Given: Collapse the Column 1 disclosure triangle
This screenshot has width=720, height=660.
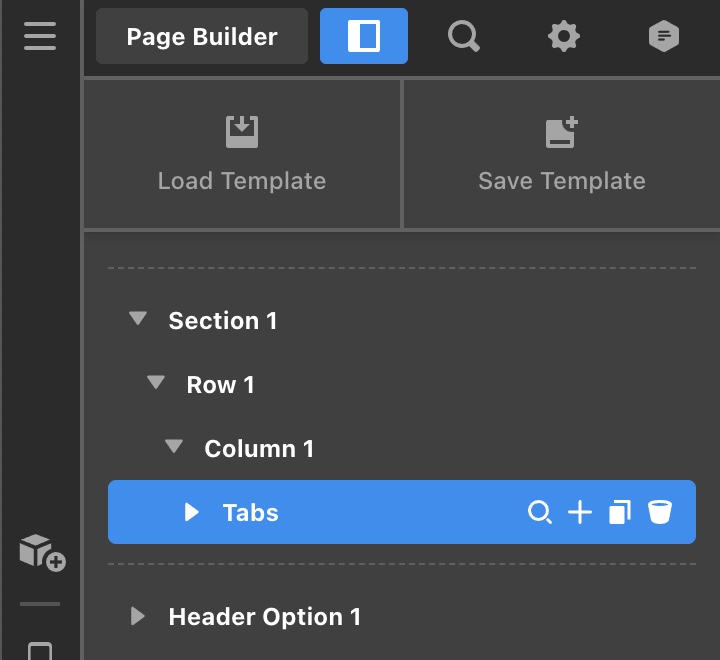Looking at the screenshot, I should pos(174,446).
